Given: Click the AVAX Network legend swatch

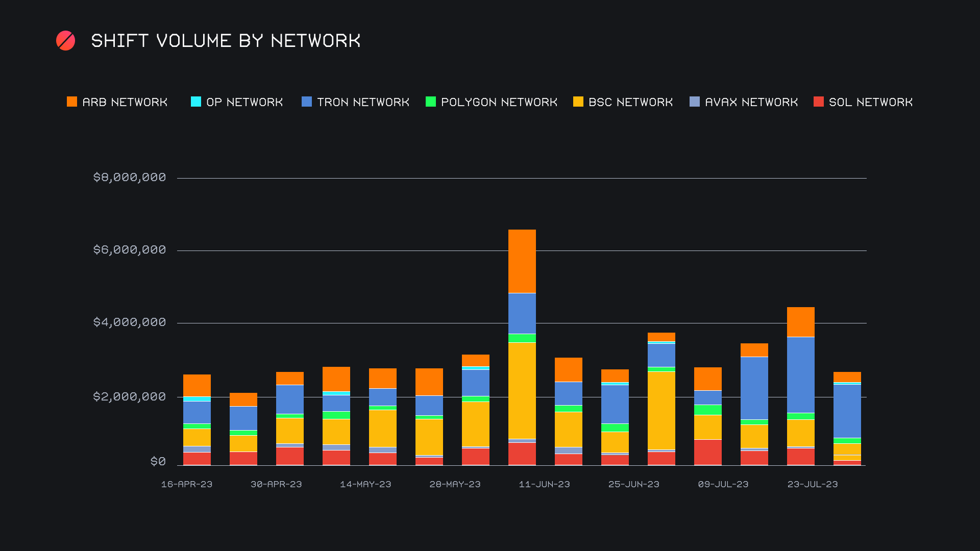Looking at the screenshot, I should [x=695, y=102].
